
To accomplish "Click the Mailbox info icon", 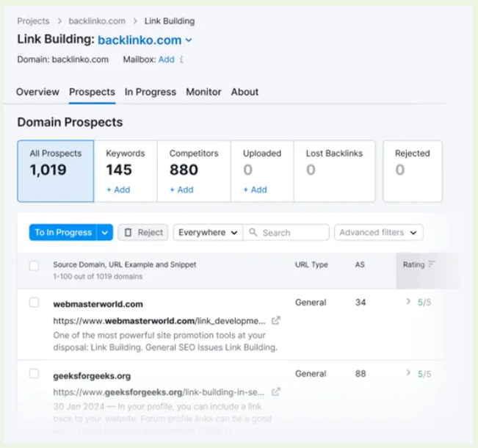I will [181, 59].
